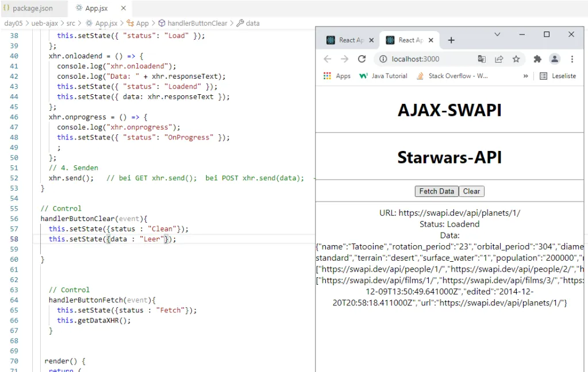Screen dimensions: 588x372
Task: Focus the localhost:3000 address bar
Action: [x=415, y=59]
